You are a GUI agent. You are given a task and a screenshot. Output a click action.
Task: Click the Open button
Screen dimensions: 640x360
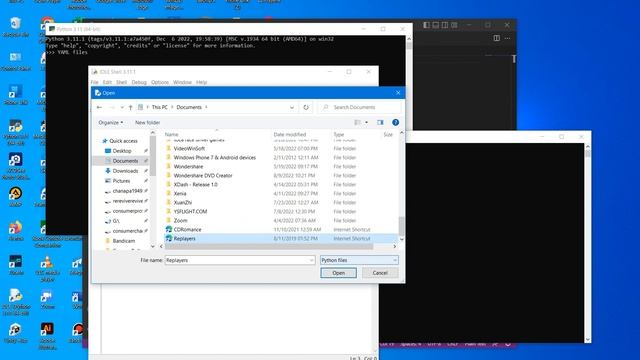click(338, 273)
